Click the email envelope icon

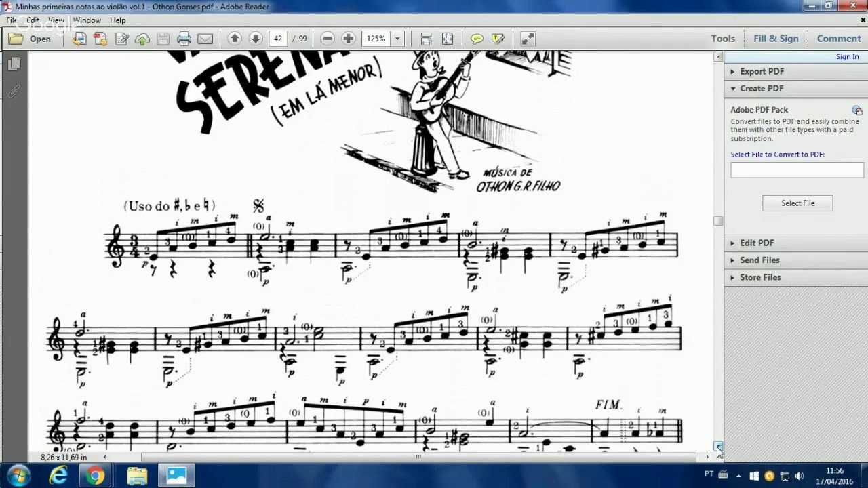[205, 39]
